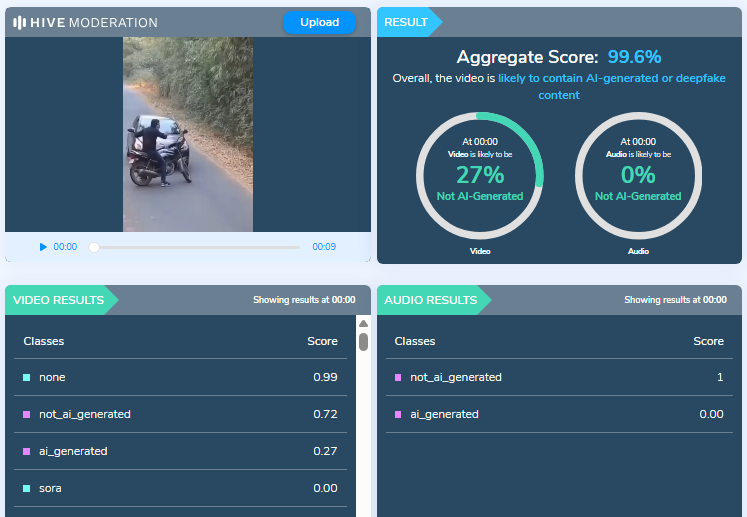
Task: Click the pink swatch beside video 'ai_generated'
Action: coord(27,452)
